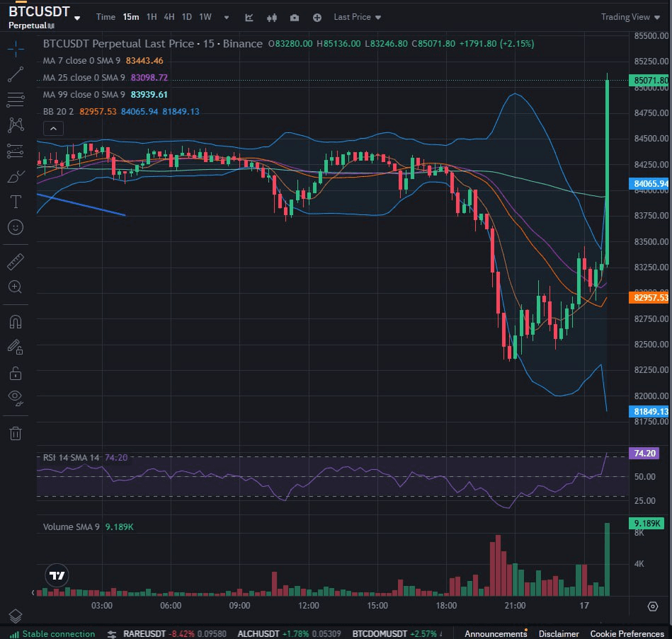This screenshot has width=672, height=639.
Task: Select the crosshair cursor tool
Action: pyautogui.click(x=16, y=49)
